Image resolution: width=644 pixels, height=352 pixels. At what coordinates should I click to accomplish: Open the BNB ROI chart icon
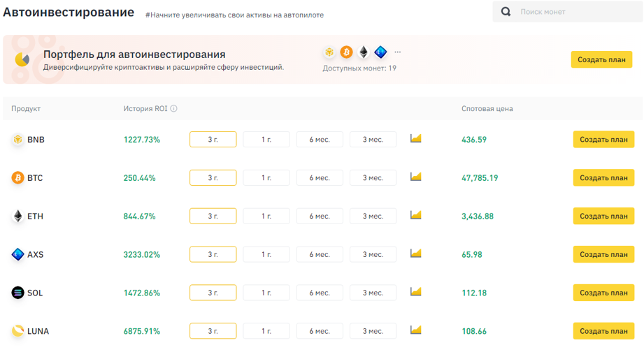click(415, 138)
